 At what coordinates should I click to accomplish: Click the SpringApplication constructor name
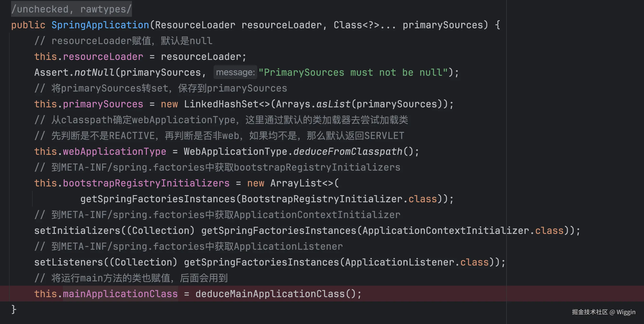pos(100,25)
